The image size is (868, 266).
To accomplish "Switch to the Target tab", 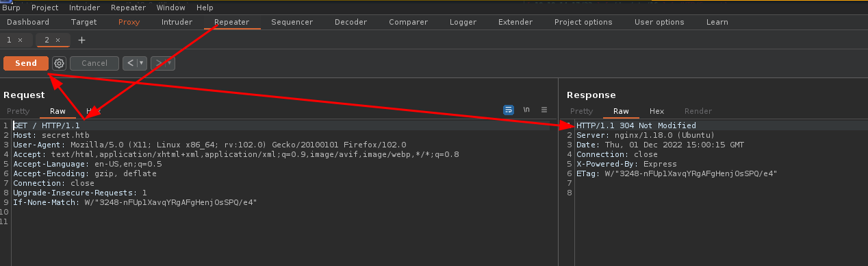I will 84,22.
